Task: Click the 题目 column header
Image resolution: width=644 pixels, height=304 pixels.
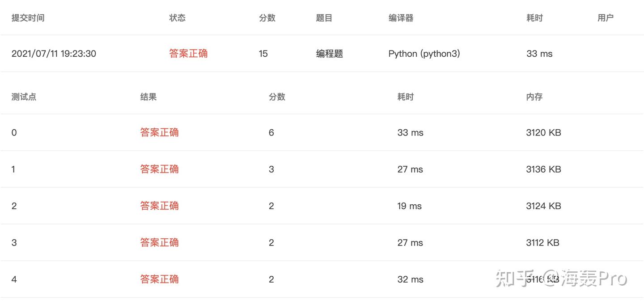Action: 324,18
